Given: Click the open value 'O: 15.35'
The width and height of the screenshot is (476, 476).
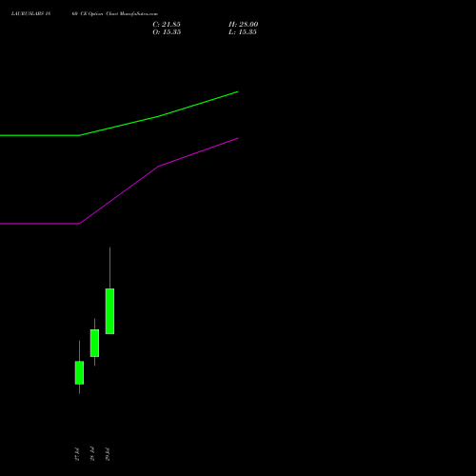Looking at the screenshot, I should [167, 32].
